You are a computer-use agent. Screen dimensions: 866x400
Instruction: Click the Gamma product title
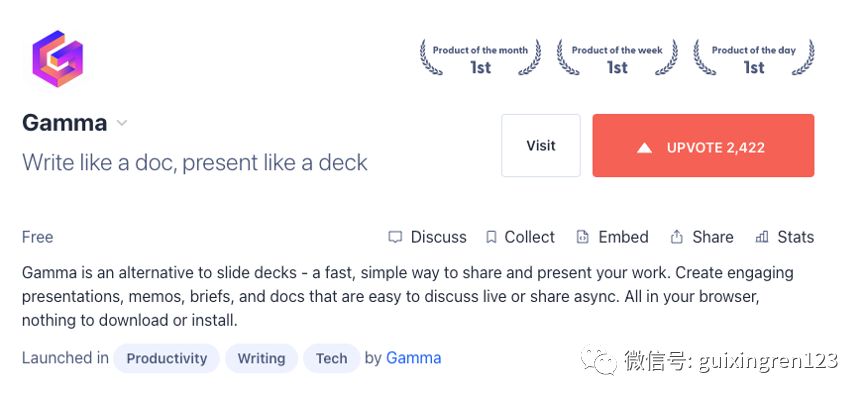pos(64,123)
